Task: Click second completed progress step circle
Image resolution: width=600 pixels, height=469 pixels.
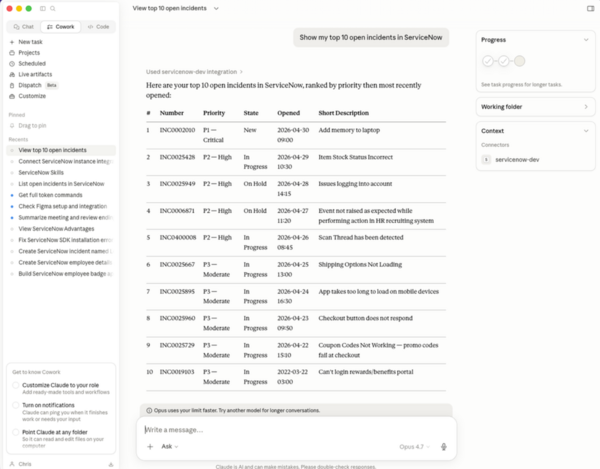Action: pyautogui.click(x=504, y=61)
